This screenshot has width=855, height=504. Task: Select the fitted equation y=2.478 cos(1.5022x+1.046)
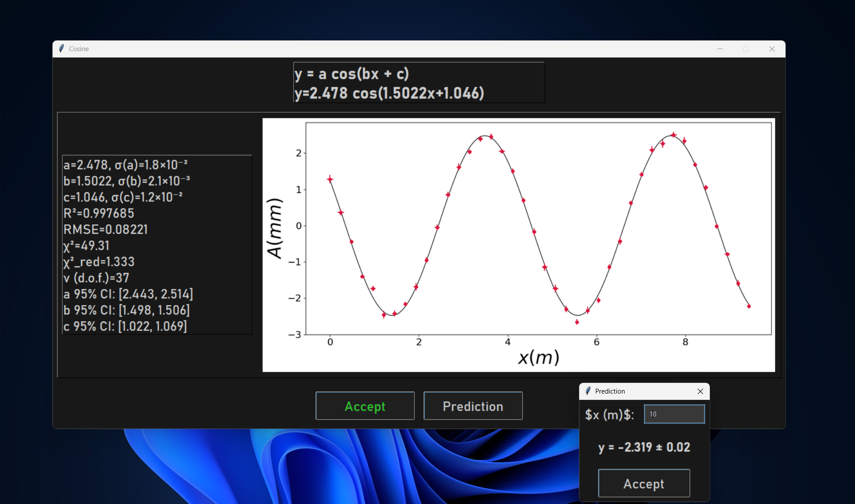point(389,93)
